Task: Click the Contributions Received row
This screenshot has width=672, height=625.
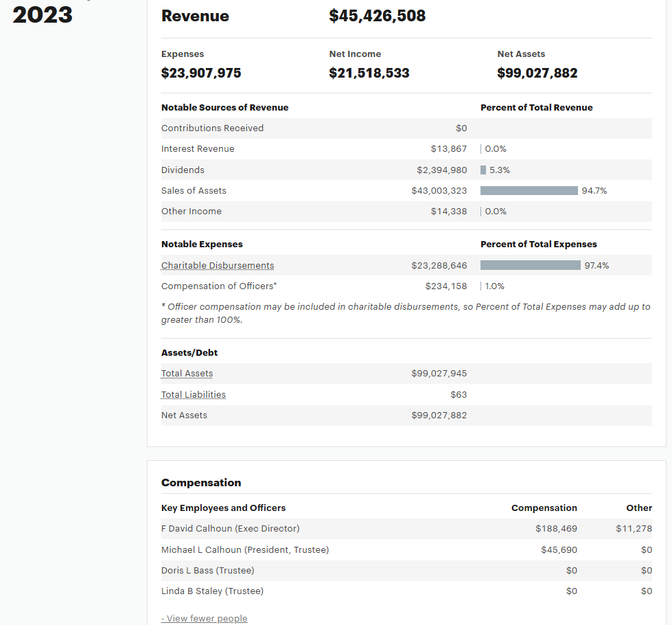Action: [x=406, y=128]
